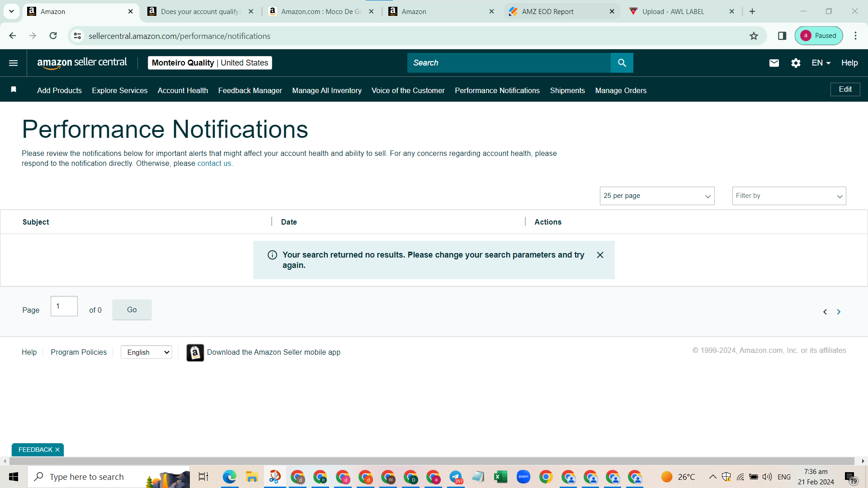This screenshot has width=868, height=488.
Task: Go to the next page arrow
Action: tap(839, 312)
